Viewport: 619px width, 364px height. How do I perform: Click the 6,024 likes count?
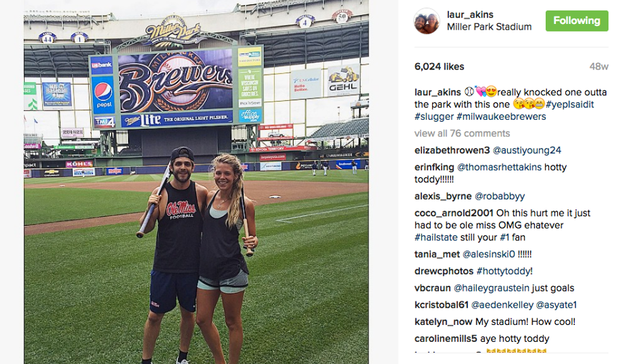(x=439, y=67)
